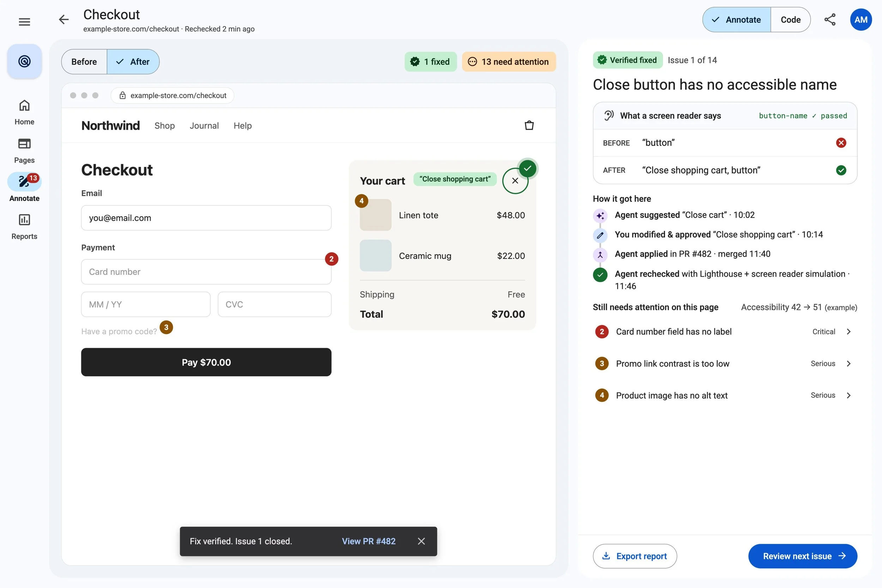Click the cart close X button

point(515,181)
